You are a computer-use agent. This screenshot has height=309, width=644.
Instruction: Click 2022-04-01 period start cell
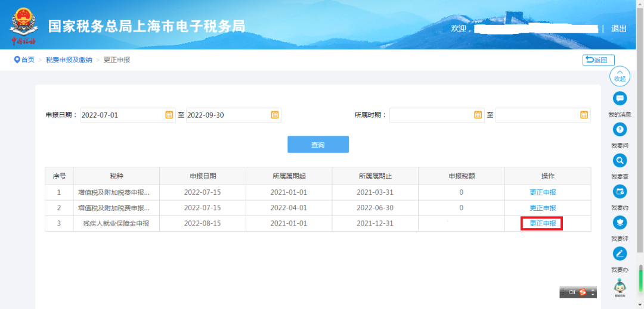[289, 208]
